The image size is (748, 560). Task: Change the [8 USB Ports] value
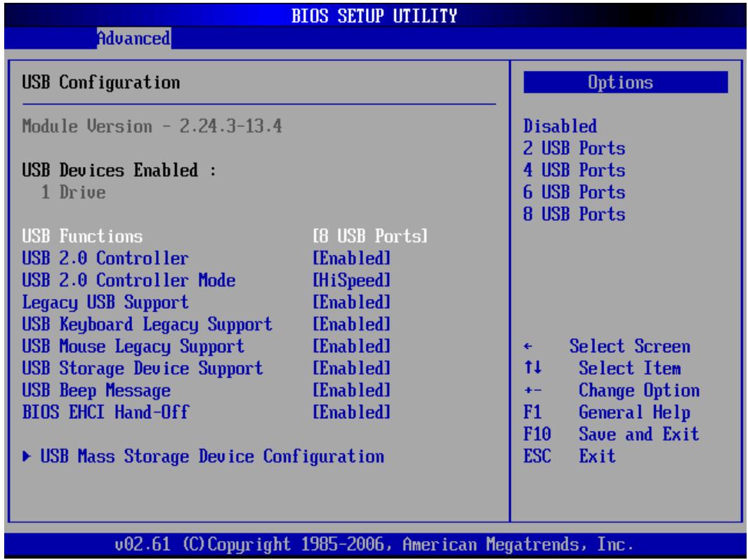(x=370, y=236)
